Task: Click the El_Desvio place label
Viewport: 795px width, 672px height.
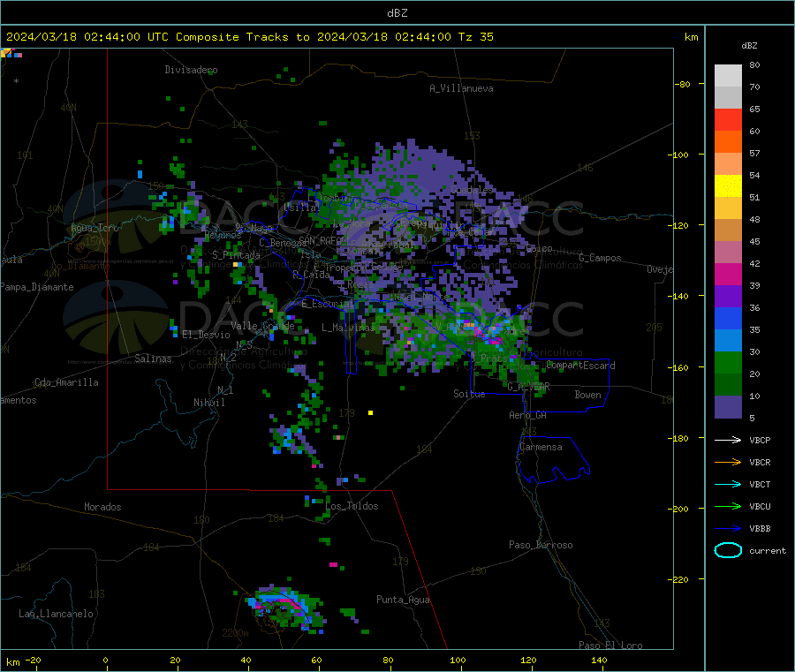Action: [206, 335]
